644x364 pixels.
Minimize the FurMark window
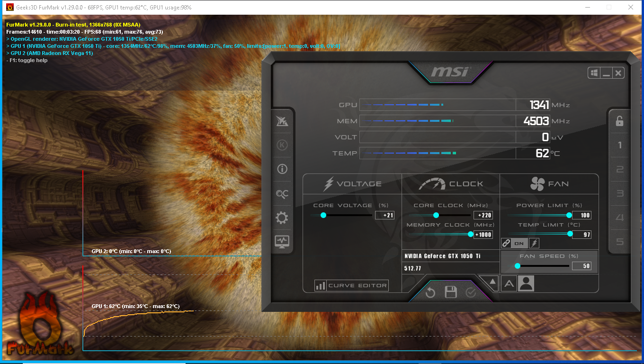click(587, 7)
